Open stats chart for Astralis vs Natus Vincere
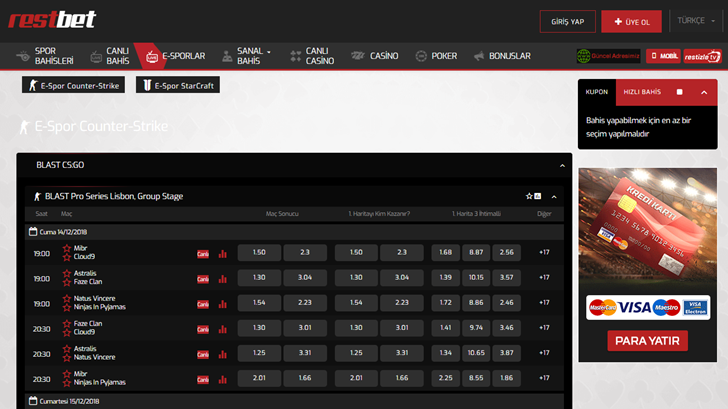This screenshot has height=409, width=728. click(x=223, y=354)
